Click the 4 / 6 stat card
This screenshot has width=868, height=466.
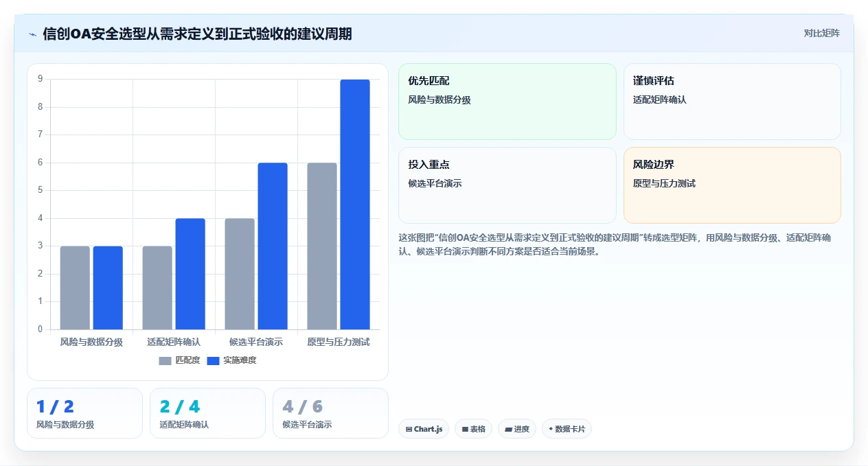point(330,413)
